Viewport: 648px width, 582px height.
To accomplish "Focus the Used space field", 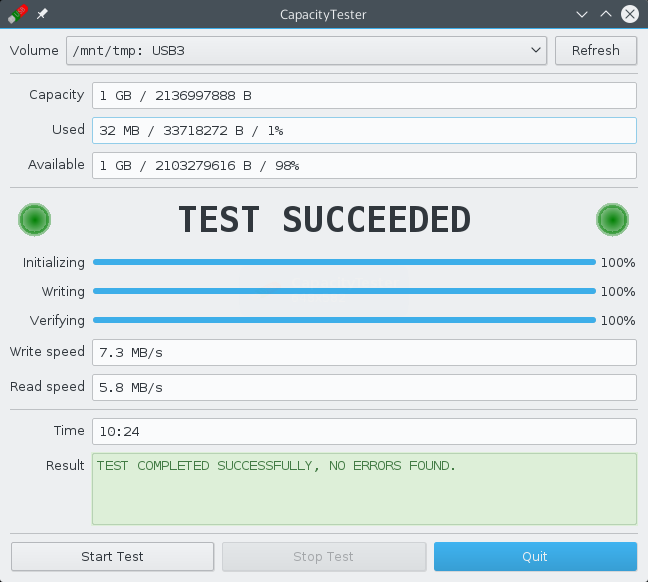I will point(364,130).
